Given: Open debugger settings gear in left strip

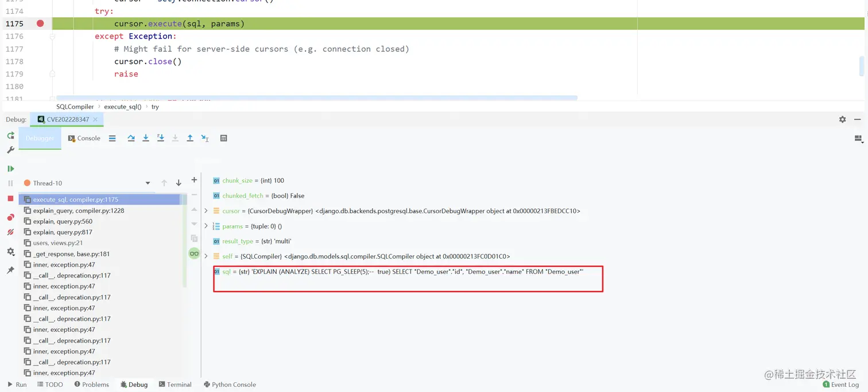Looking at the screenshot, I should 10,252.
